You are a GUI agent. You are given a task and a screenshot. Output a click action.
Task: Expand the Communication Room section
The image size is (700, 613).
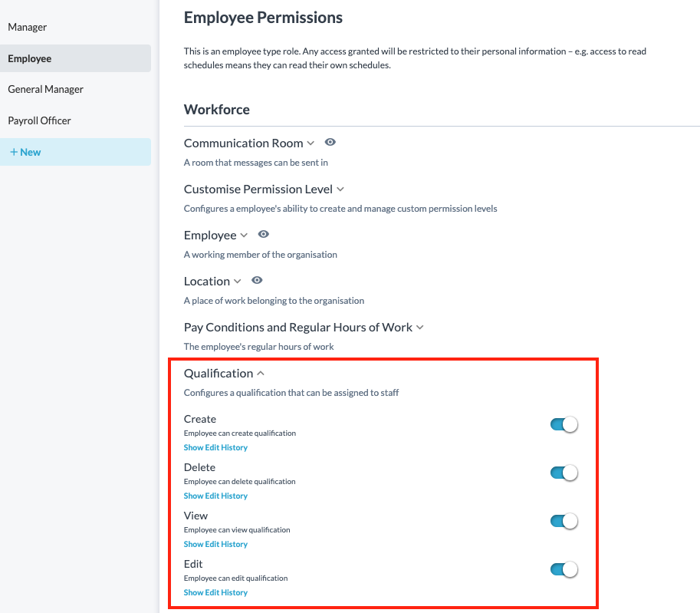tap(311, 143)
